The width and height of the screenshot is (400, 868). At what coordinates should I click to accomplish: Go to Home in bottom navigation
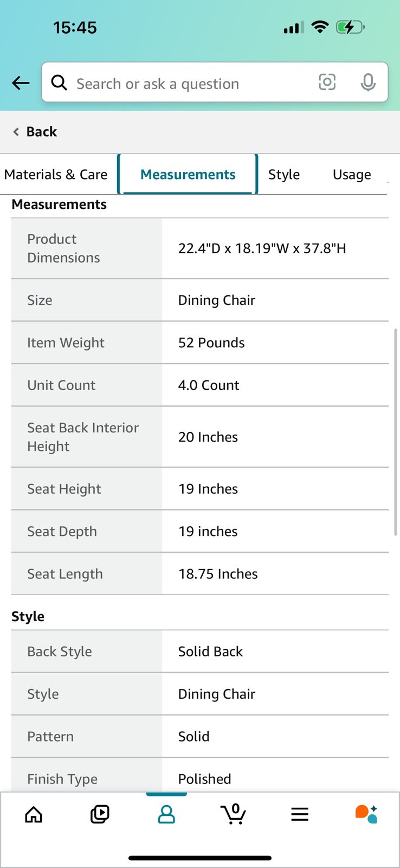click(x=34, y=814)
